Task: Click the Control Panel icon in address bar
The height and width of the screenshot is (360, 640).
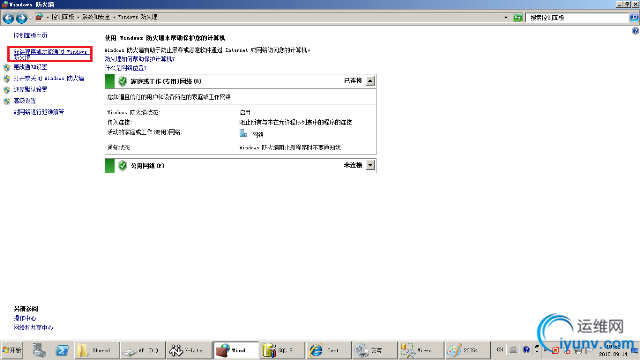Action: click(x=39, y=17)
